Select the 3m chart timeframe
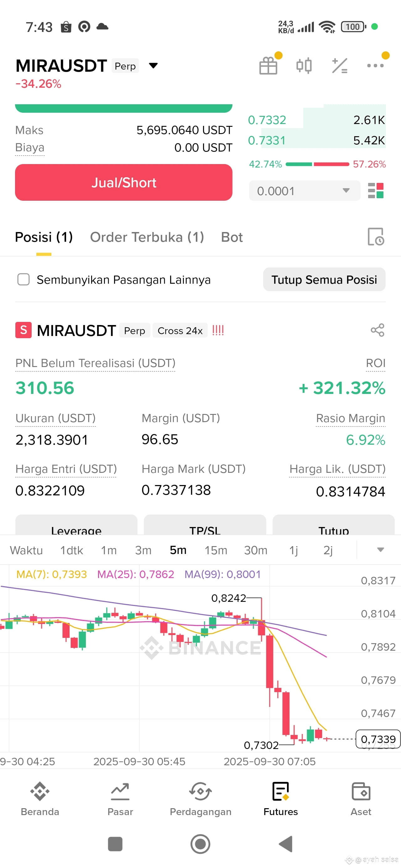 pyautogui.click(x=143, y=550)
